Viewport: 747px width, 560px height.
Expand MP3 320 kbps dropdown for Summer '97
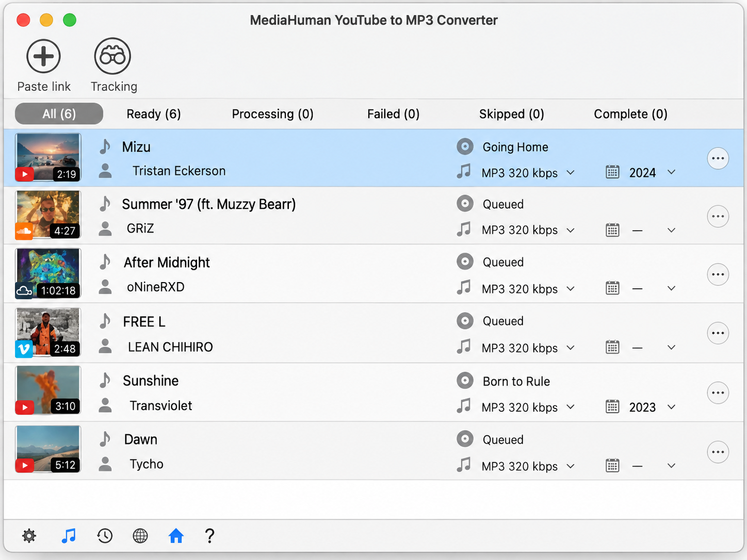[x=571, y=230]
